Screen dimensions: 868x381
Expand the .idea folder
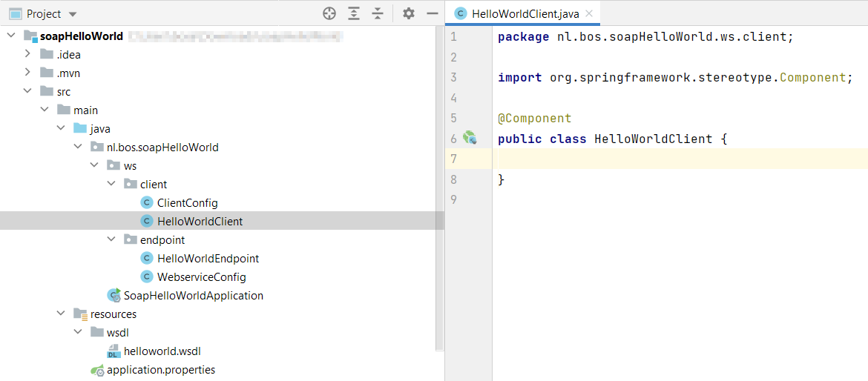[x=27, y=54]
